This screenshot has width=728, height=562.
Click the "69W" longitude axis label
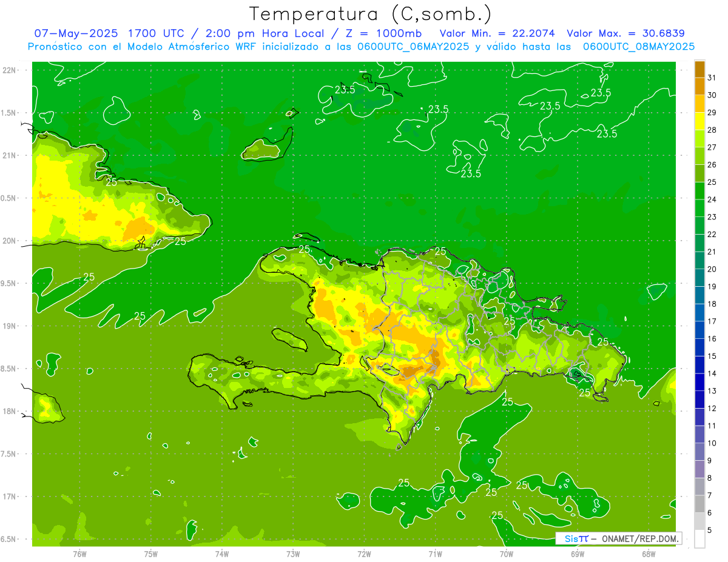click(578, 554)
